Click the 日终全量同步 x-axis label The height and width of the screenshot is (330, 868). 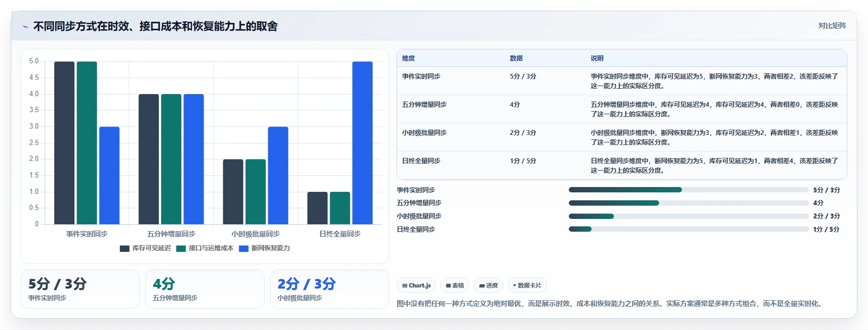click(x=340, y=234)
